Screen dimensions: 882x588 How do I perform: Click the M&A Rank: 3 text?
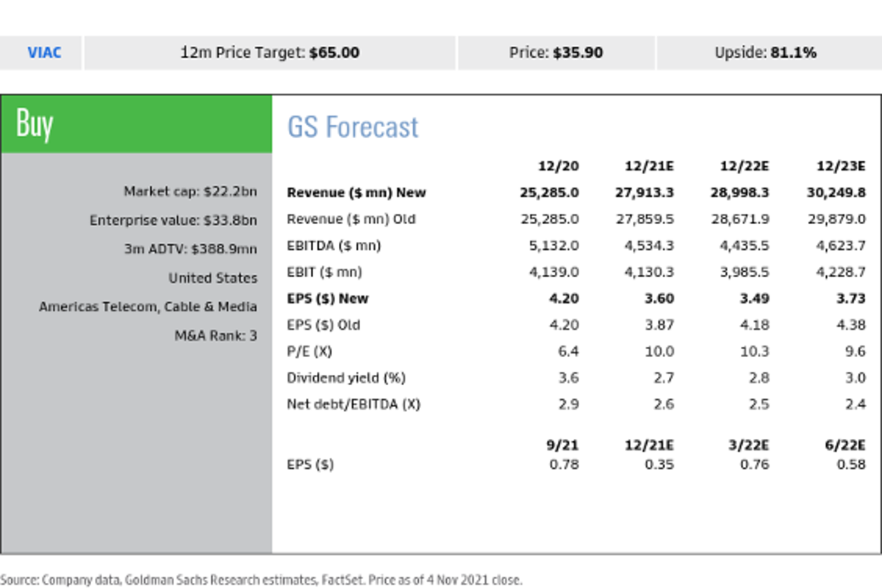[215, 336]
